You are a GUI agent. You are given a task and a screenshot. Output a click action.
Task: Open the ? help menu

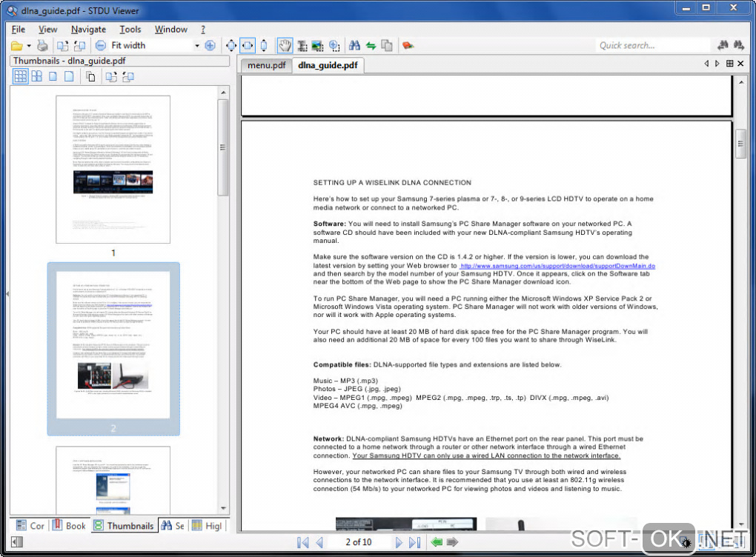(203, 30)
